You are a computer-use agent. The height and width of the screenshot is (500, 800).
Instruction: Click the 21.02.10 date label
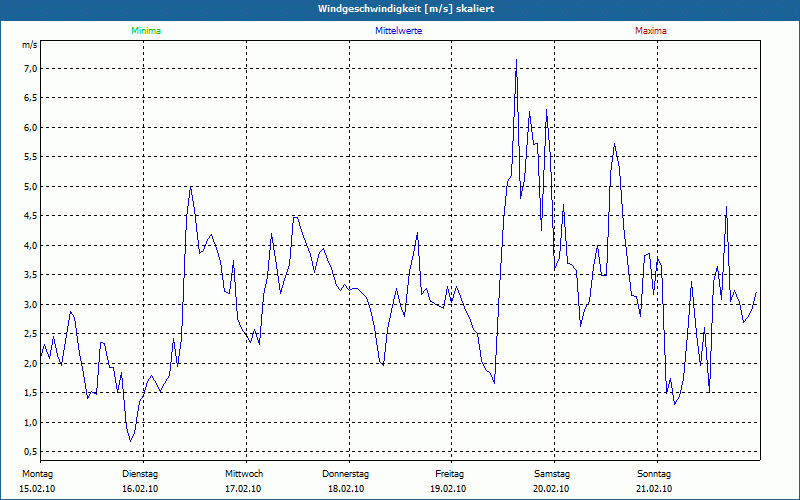654,489
